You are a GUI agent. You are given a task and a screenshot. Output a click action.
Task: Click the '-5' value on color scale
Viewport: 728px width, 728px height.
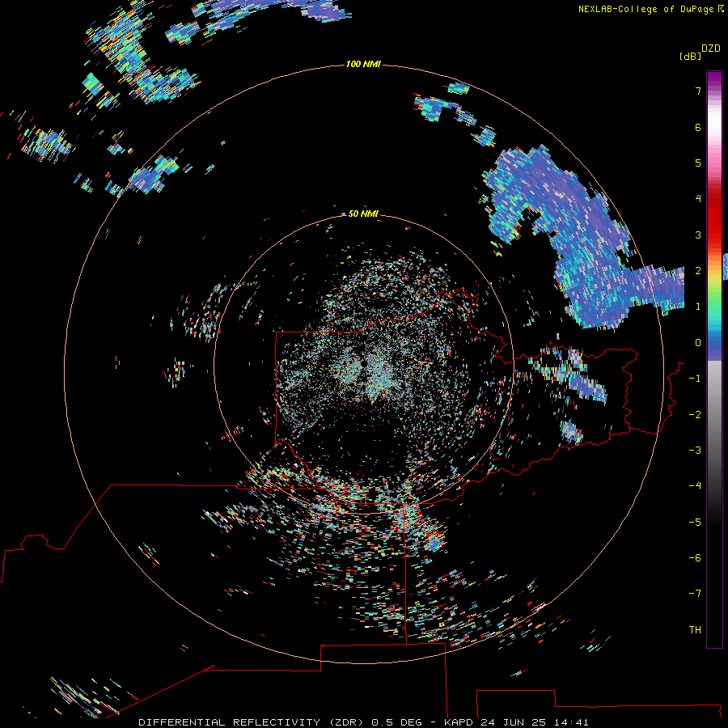pos(695,523)
